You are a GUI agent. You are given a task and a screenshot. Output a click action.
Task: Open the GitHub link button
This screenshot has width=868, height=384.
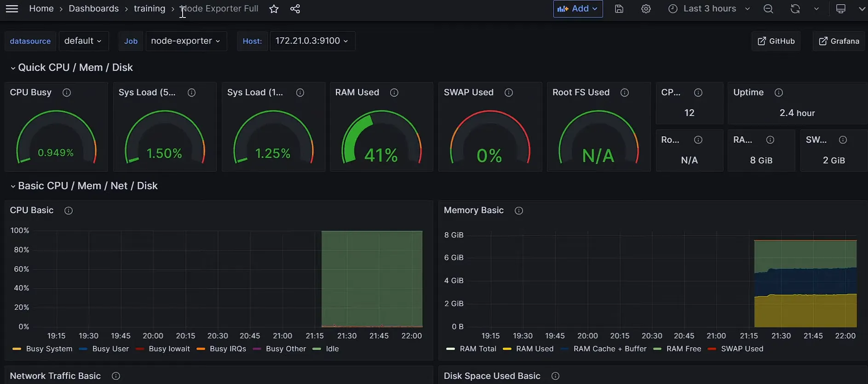click(776, 41)
